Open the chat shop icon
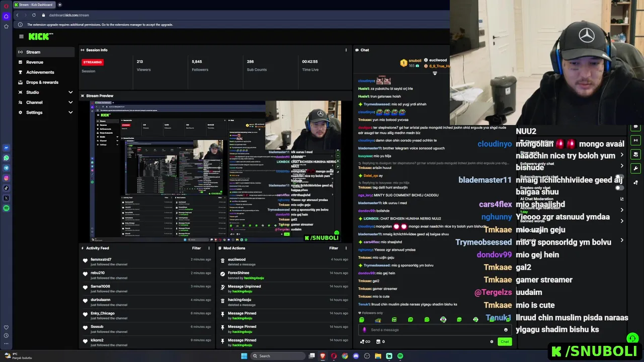The height and width of the screenshot is (362, 644). tap(378, 341)
